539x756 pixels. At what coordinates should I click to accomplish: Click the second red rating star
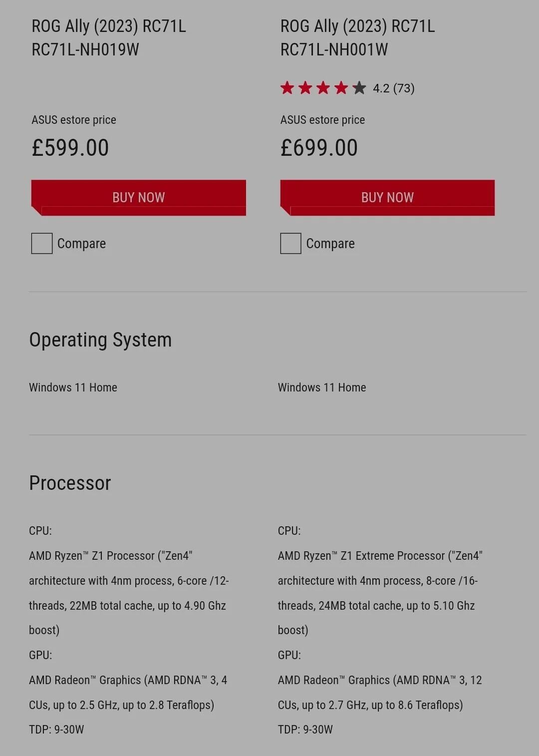pyautogui.click(x=305, y=88)
